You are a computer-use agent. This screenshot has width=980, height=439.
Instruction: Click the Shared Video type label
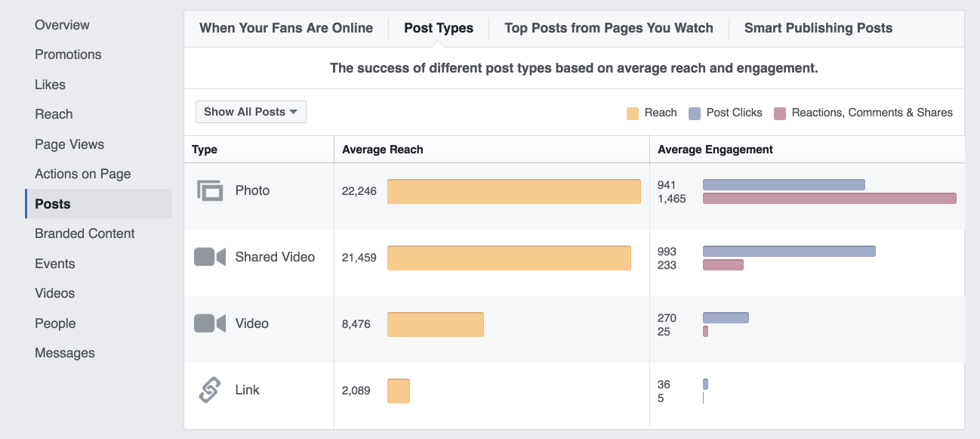pos(275,257)
